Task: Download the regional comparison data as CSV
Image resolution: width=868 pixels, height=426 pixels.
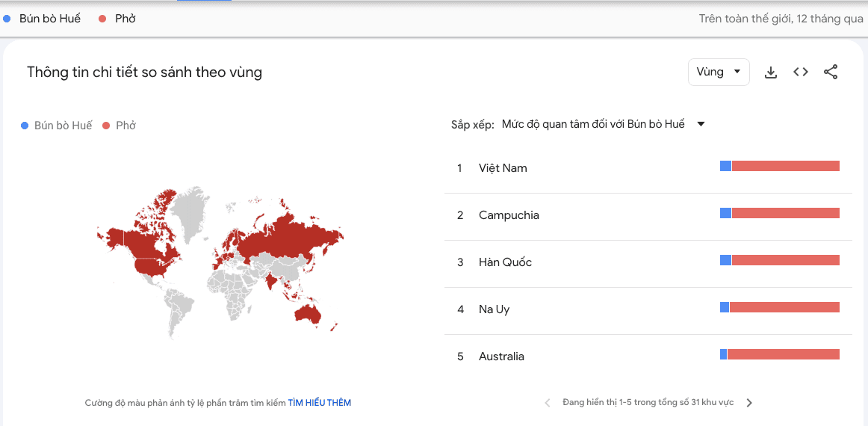Action: 771,72
